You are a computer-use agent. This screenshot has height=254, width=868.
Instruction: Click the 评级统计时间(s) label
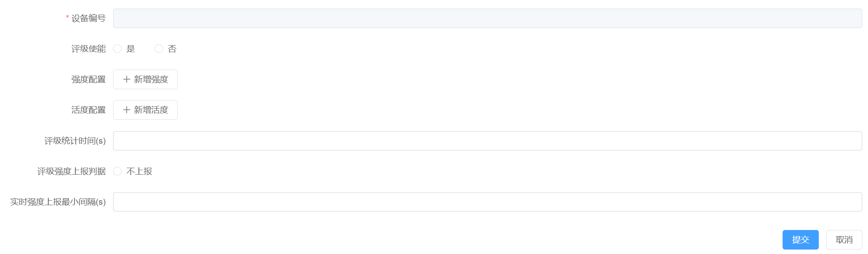75,141
